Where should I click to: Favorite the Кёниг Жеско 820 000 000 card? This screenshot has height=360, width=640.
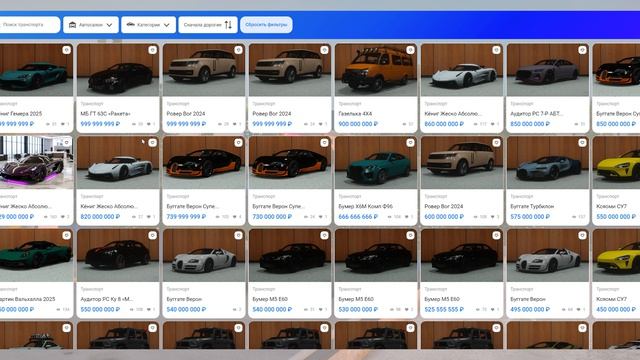tap(152, 142)
